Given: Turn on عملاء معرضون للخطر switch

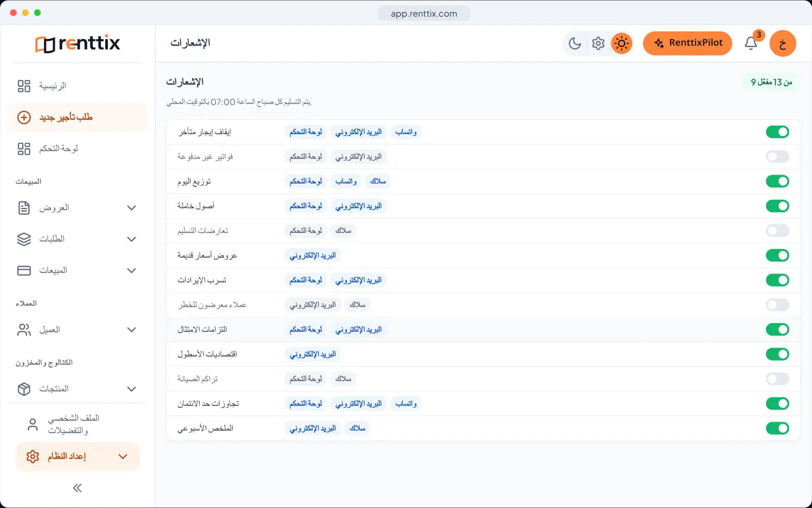Looking at the screenshot, I should pyautogui.click(x=777, y=305).
